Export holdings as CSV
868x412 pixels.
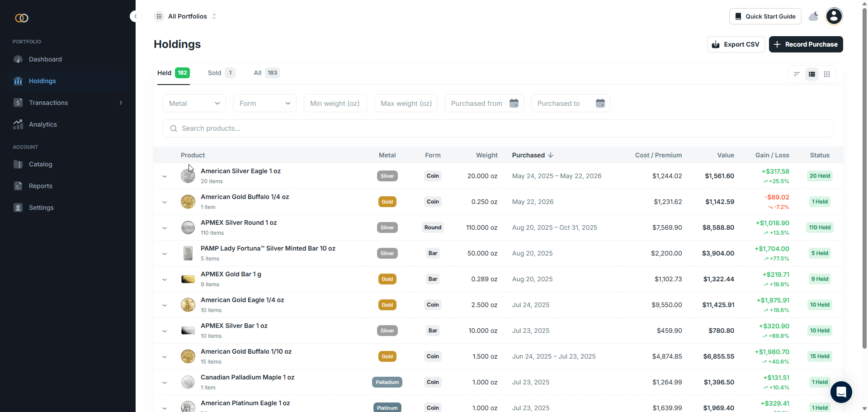[736, 44]
